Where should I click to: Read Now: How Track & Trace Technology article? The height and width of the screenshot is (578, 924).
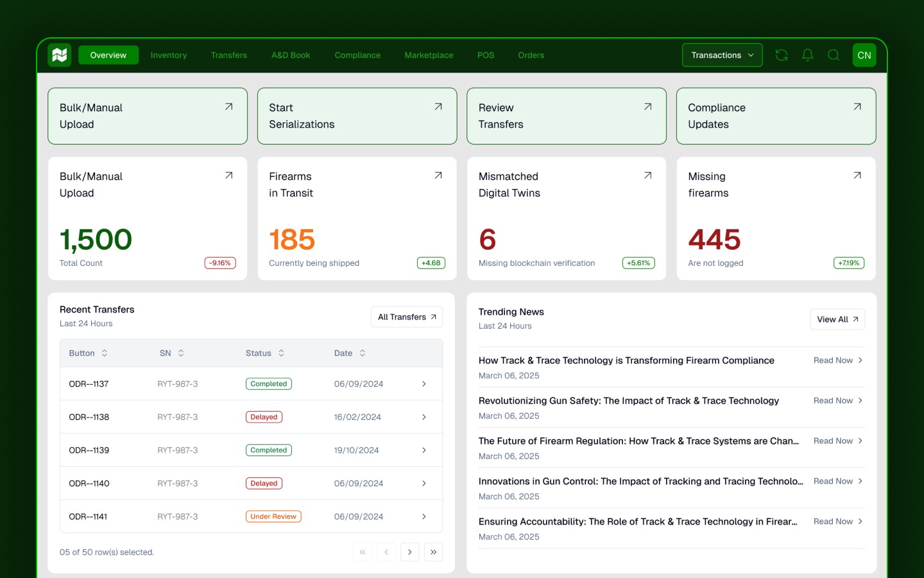coord(838,360)
